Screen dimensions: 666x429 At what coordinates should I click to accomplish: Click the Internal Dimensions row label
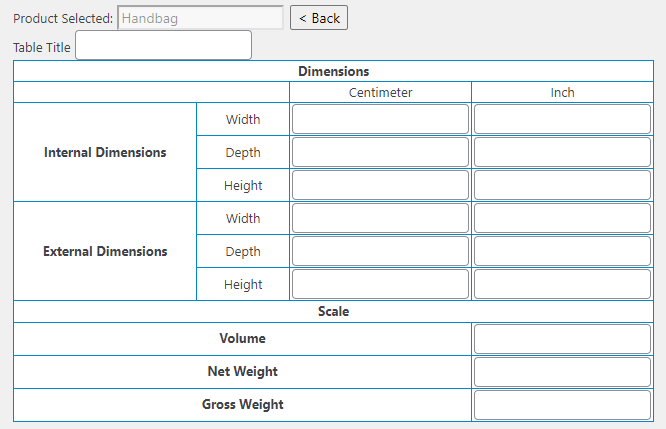105,153
